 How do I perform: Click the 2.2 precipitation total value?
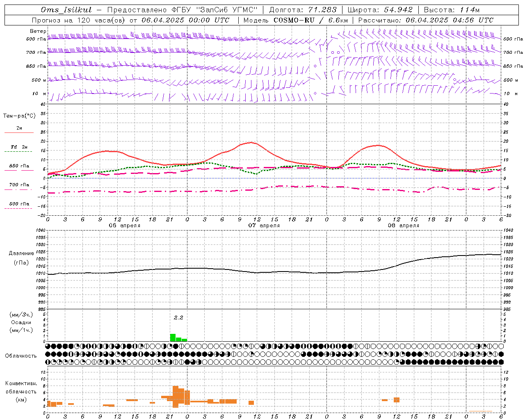[178, 317]
